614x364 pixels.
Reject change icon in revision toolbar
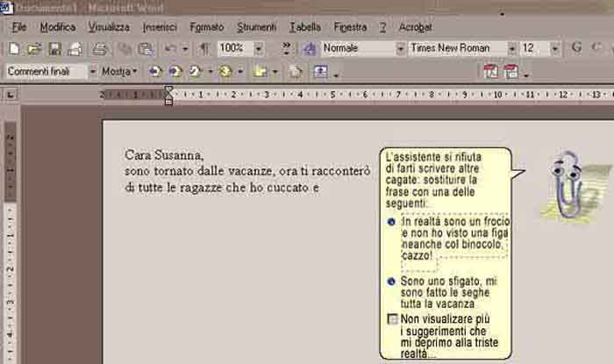(225, 71)
